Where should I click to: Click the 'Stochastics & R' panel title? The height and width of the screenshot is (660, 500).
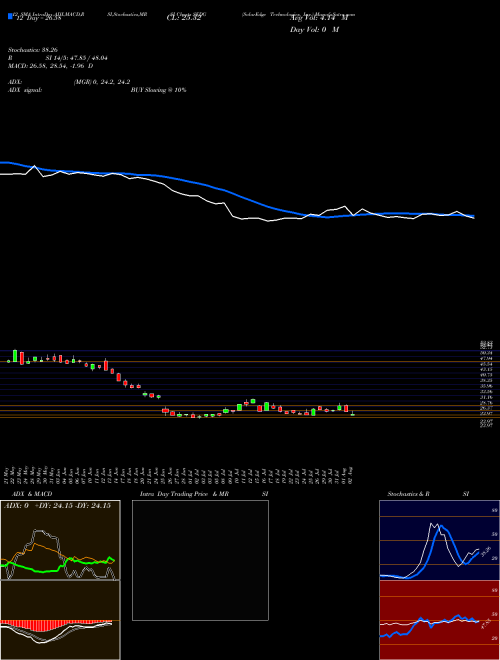[x=409, y=494]
